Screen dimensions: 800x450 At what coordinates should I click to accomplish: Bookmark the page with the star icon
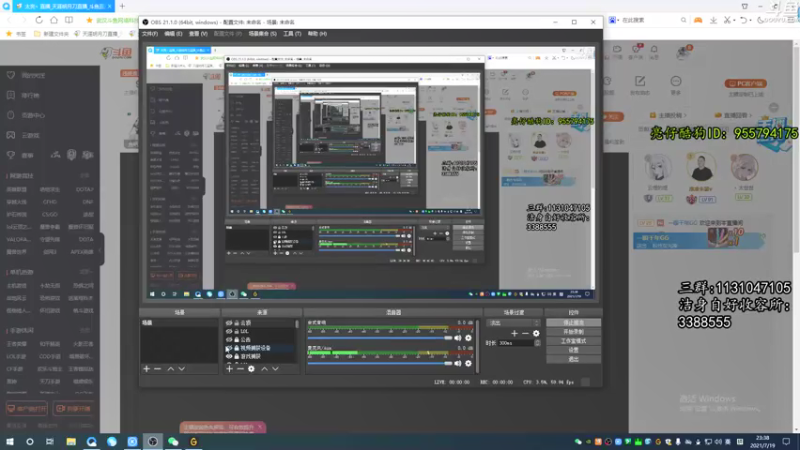[x=89, y=20]
